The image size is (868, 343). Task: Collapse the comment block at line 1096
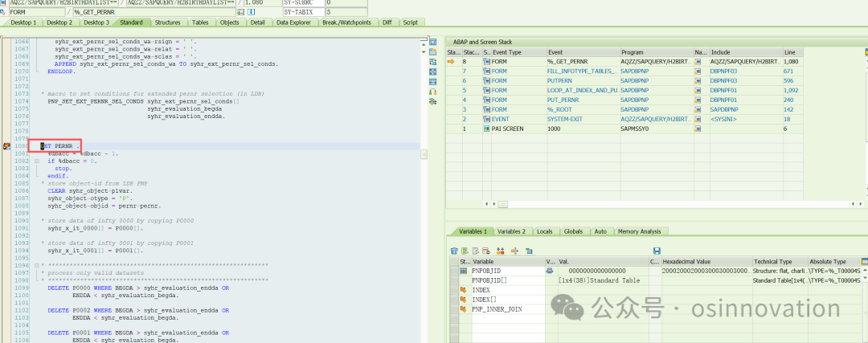pos(36,266)
